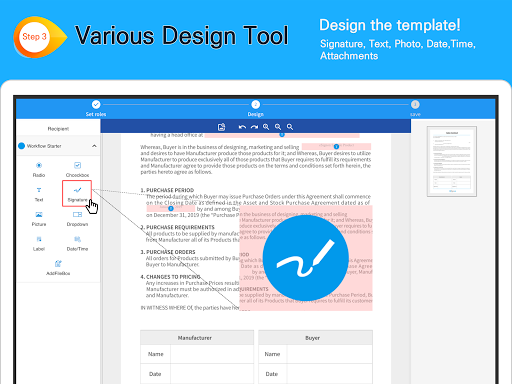Viewport: 512px width, 384px height.
Task: Open the page thumbnail preview
Action: click(x=452, y=161)
